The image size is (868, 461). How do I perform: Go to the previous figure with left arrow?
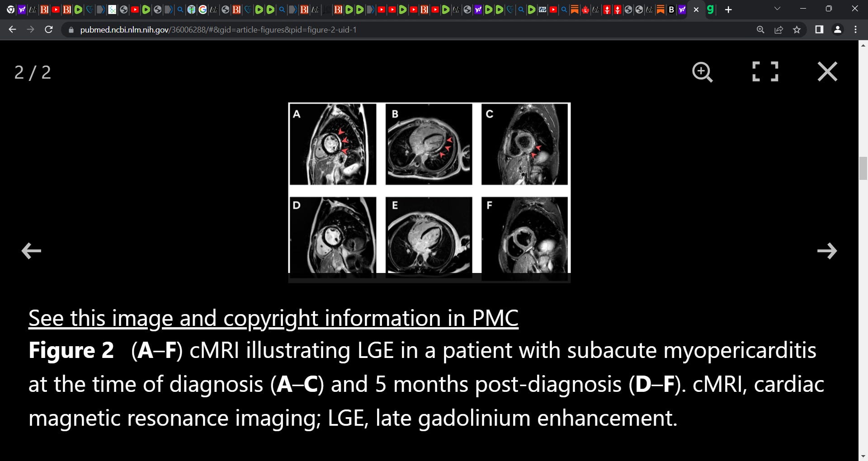31,251
